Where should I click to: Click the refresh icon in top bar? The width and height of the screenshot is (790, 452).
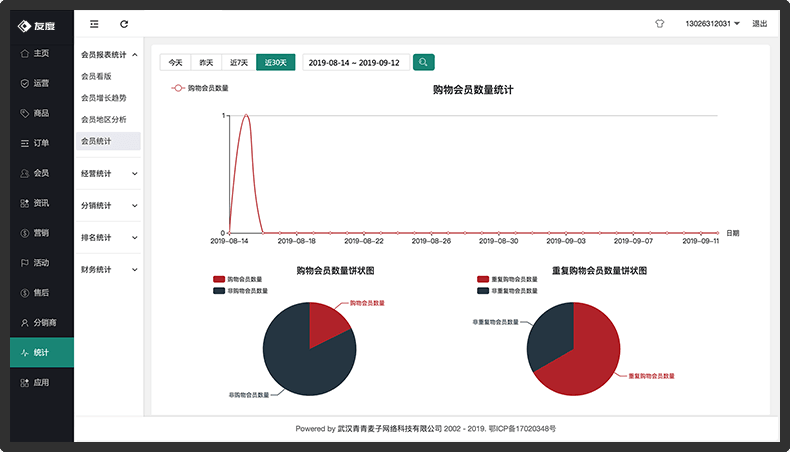click(x=124, y=24)
